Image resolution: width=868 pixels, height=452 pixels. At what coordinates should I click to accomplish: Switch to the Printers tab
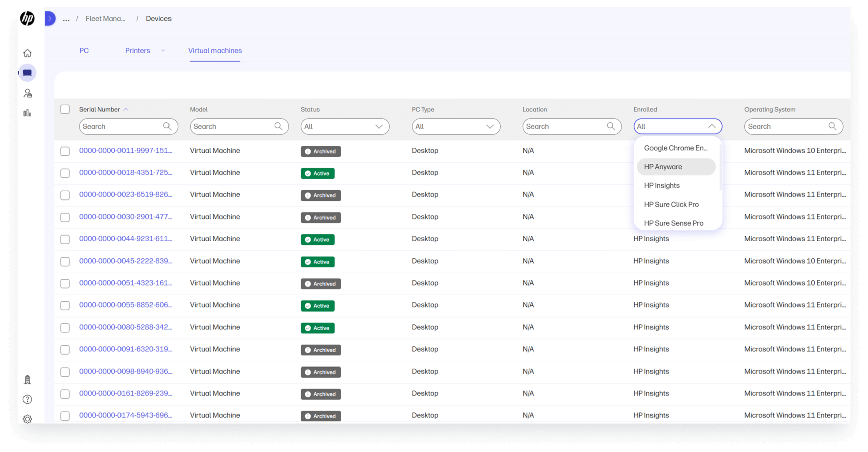pos(138,51)
